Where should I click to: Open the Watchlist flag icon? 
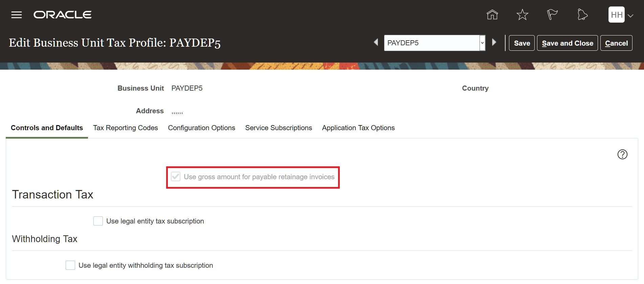[552, 15]
